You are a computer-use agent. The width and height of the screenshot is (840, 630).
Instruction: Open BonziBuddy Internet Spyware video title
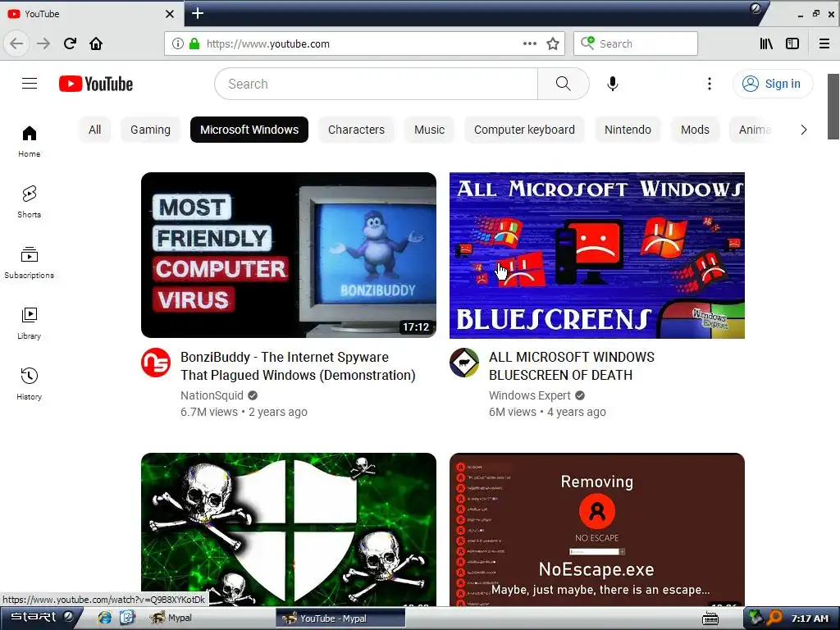coord(298,367)
